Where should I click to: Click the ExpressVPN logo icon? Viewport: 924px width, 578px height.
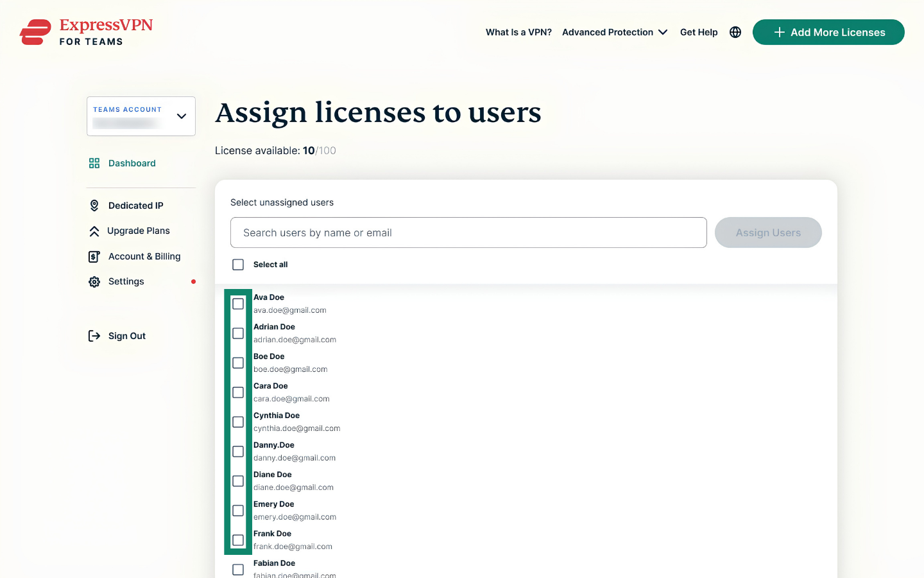pos(35,32)
